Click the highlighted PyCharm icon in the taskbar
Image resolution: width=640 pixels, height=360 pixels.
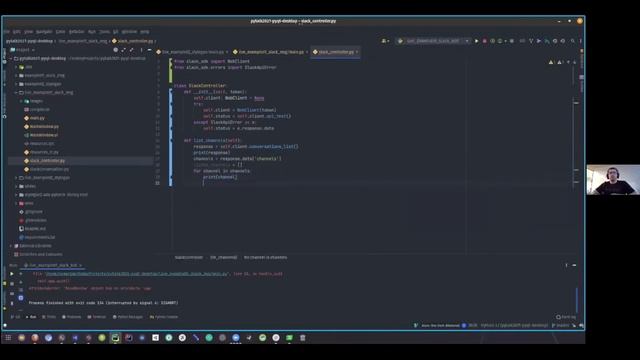[115, 338]
